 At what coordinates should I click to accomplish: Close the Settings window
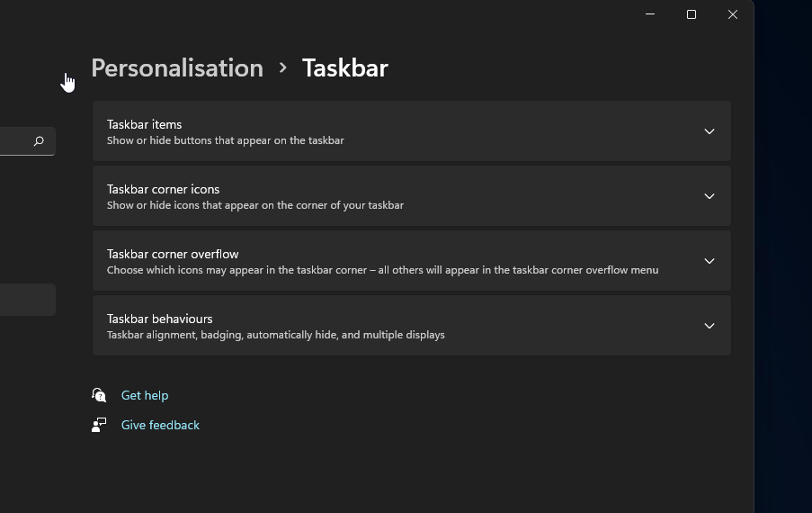733,14
